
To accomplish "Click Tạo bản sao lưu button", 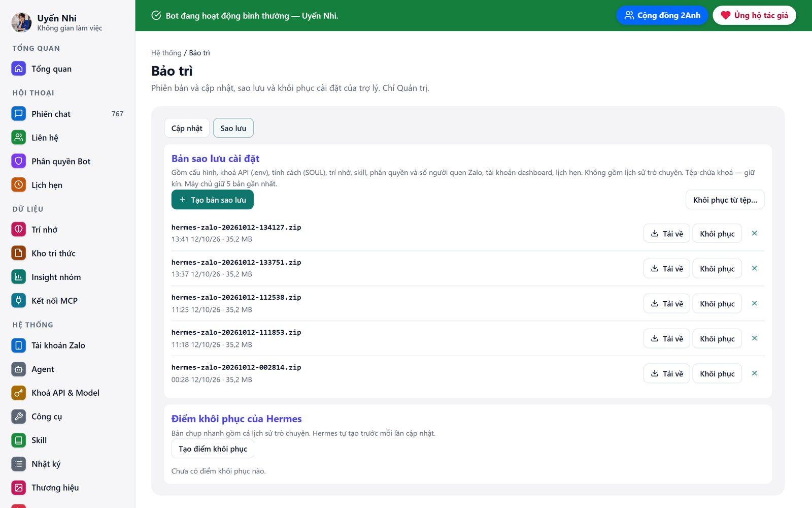I will 213,200.
